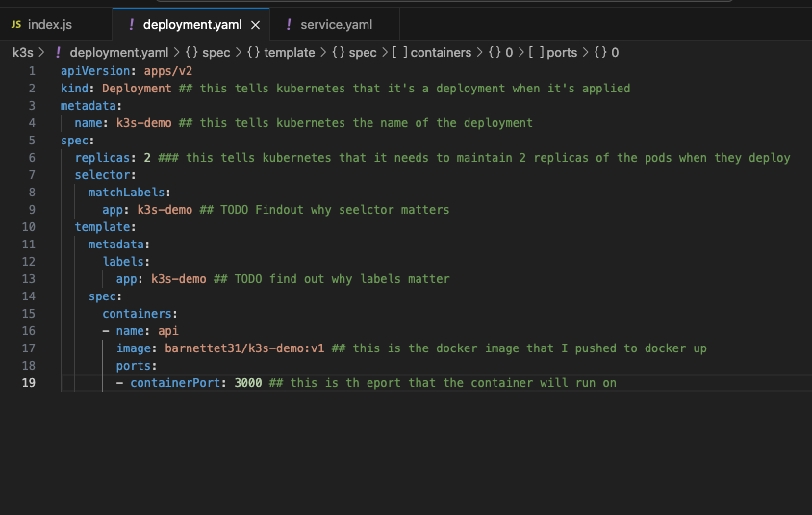Click the image name barnettet31/k3s-demo:v1
Image resolution: width=812 pixels, height=515 pixels.
[244, 348]
